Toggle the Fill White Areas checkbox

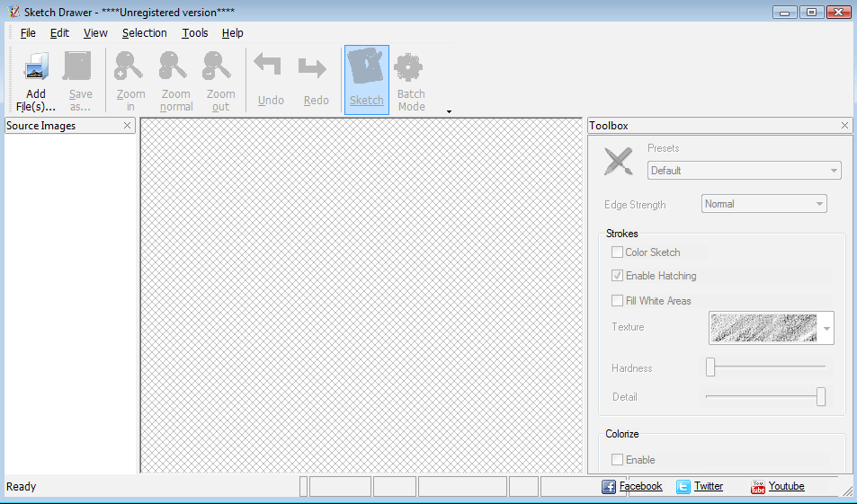click(617, 300)
